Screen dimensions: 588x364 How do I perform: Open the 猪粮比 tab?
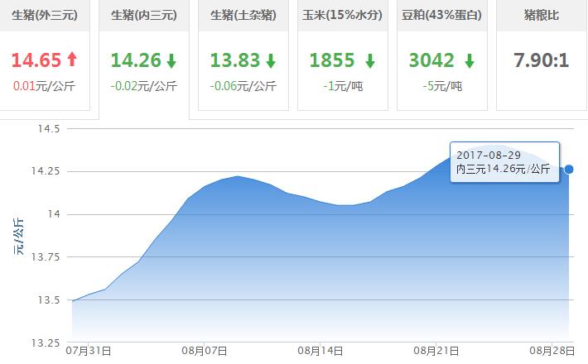click(541, 16)
